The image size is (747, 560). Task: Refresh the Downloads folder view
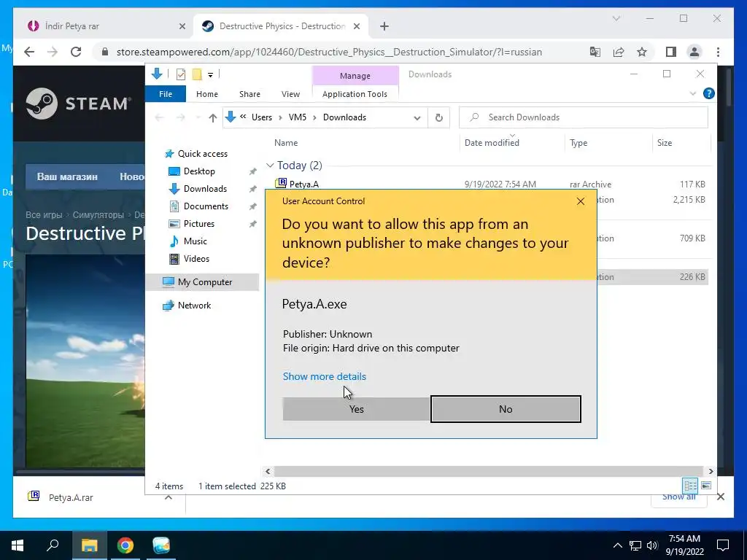pos(438,117)
